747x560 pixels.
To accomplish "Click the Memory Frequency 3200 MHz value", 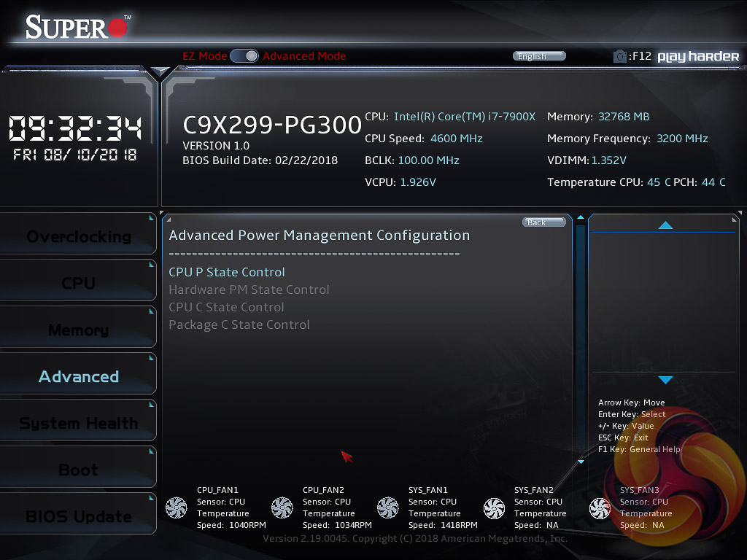I will 682,139.
